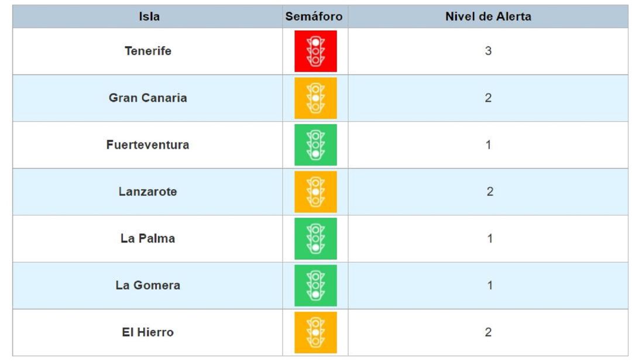Select the La Gomera island name
The height and width of the screenshot is (364, 632).
[147, 285]
